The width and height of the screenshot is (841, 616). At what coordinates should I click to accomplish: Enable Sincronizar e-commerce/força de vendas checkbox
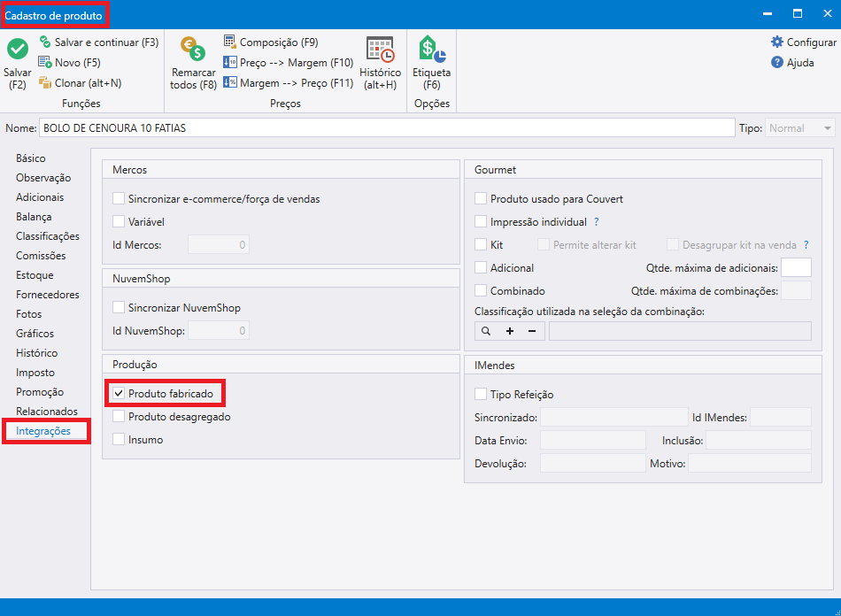pyautogui.click(x=119, y=199)
